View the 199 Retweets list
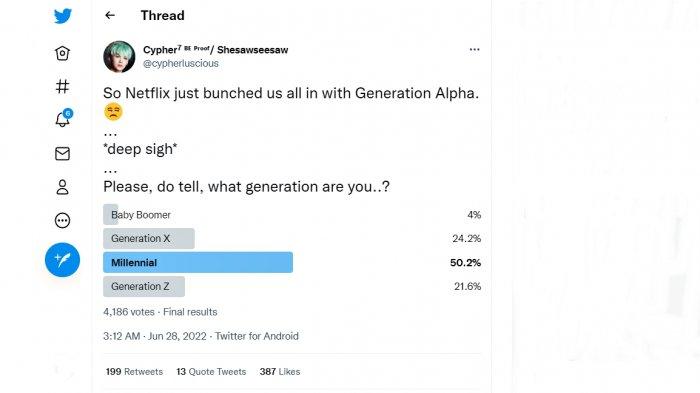This screenshot has width=700, height=393. point(134,372)
